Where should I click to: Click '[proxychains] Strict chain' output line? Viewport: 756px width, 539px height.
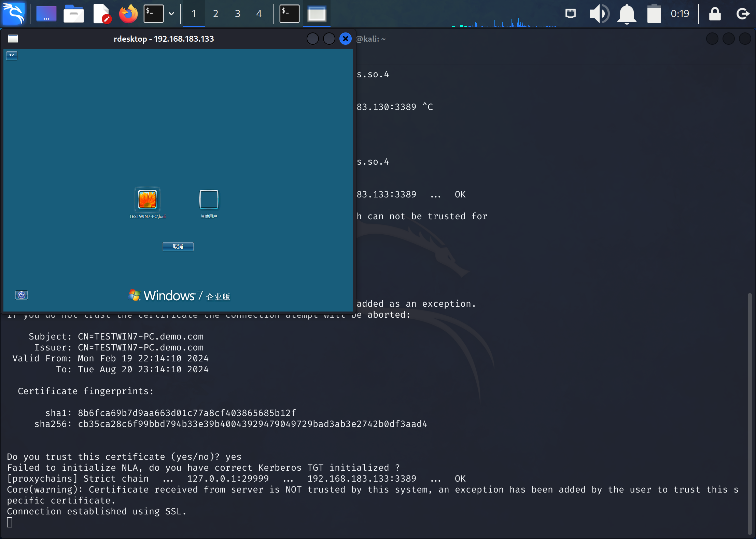tap(236, 479)
